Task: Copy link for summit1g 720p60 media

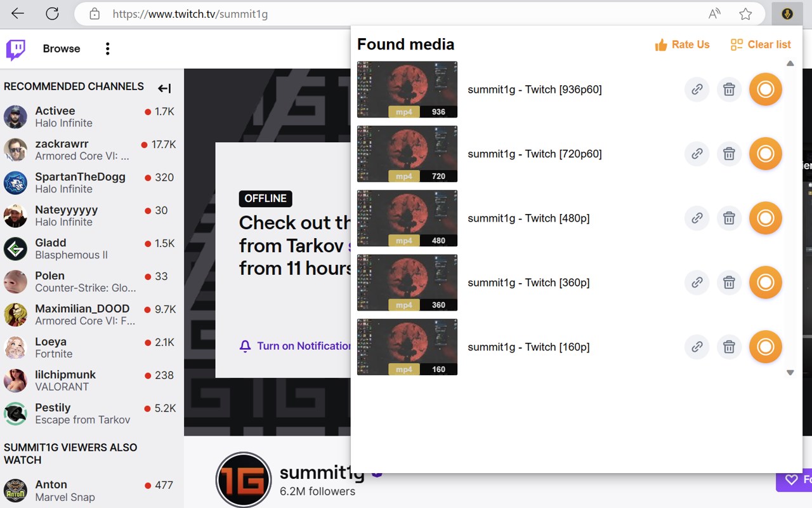Action: 697,154
